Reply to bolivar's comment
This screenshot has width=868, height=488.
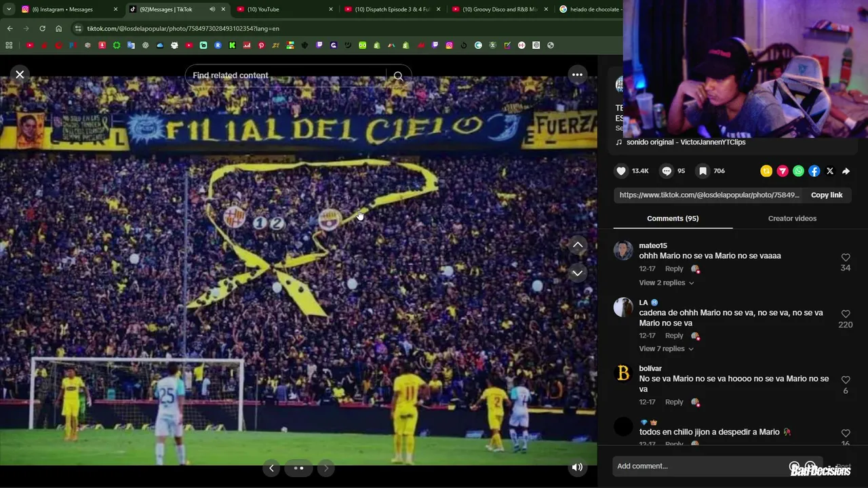[674, 402]
